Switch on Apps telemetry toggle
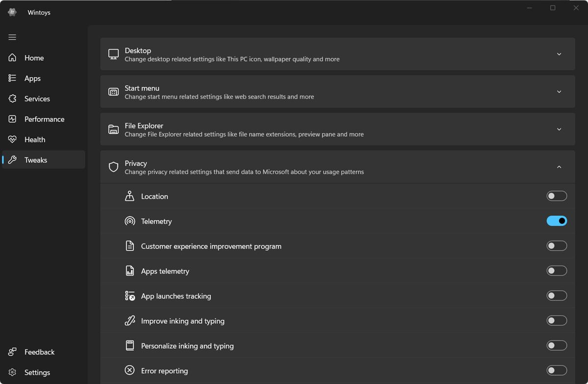This screenshot has width=588, height=384. (x=557, y=271)
